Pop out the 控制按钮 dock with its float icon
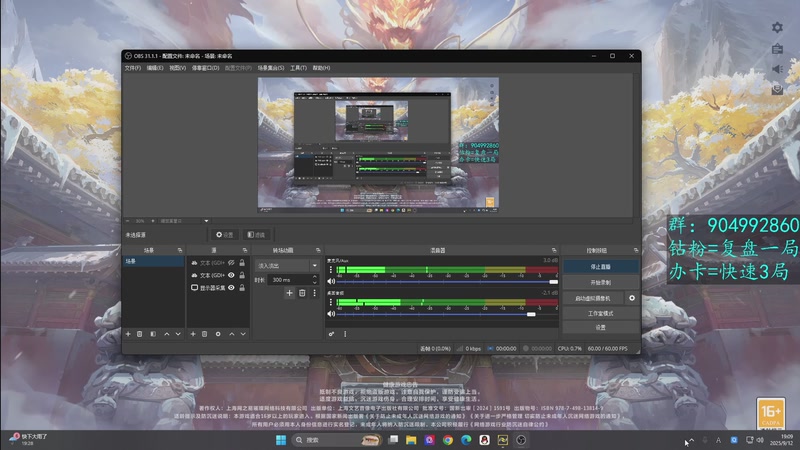The height and width of the screenshot is (450, 800). click(x=636, y=250)
